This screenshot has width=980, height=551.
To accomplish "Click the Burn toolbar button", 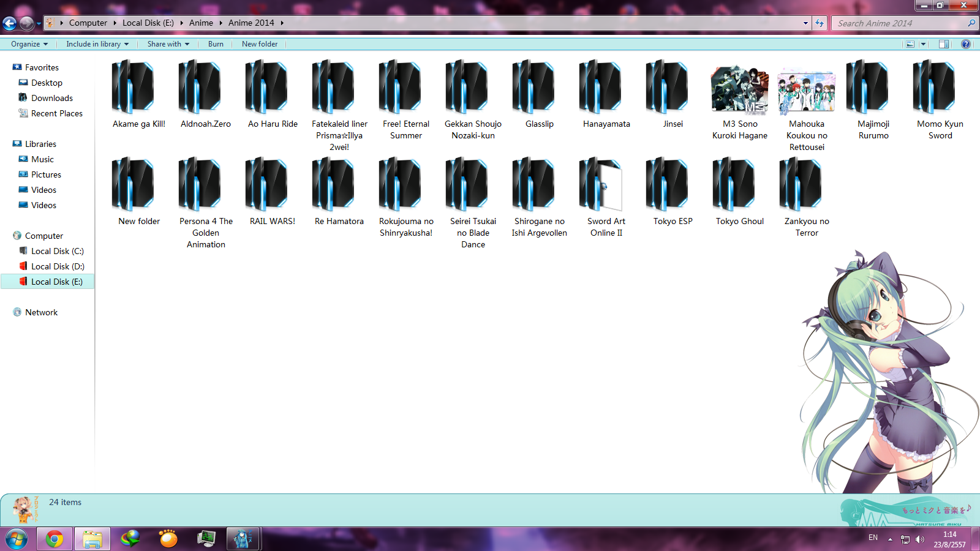I will (x=216, y=44).
